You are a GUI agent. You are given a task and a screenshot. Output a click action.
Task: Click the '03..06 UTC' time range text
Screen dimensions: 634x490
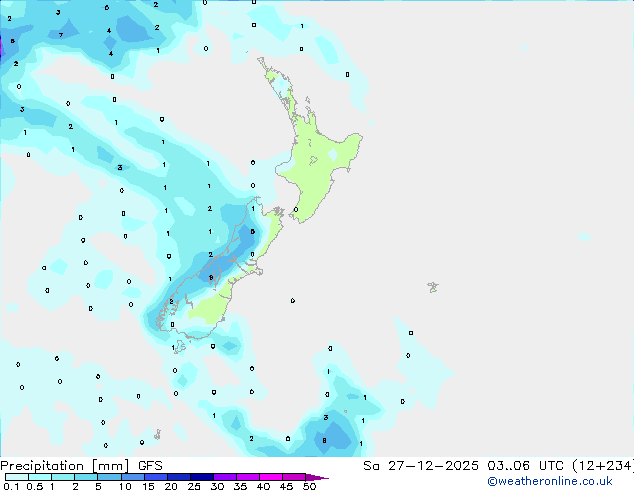[x=525, y=466]
